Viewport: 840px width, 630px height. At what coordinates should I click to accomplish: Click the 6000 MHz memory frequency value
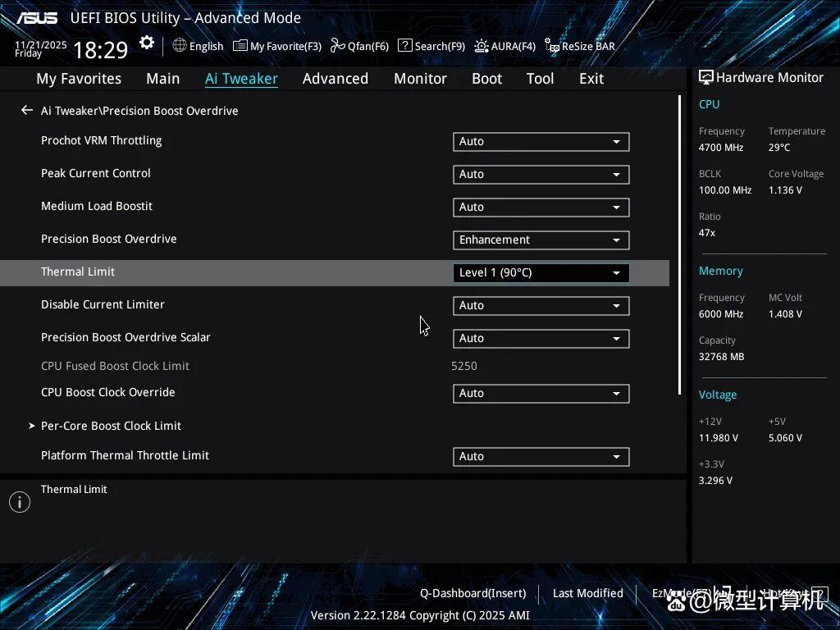721,314
